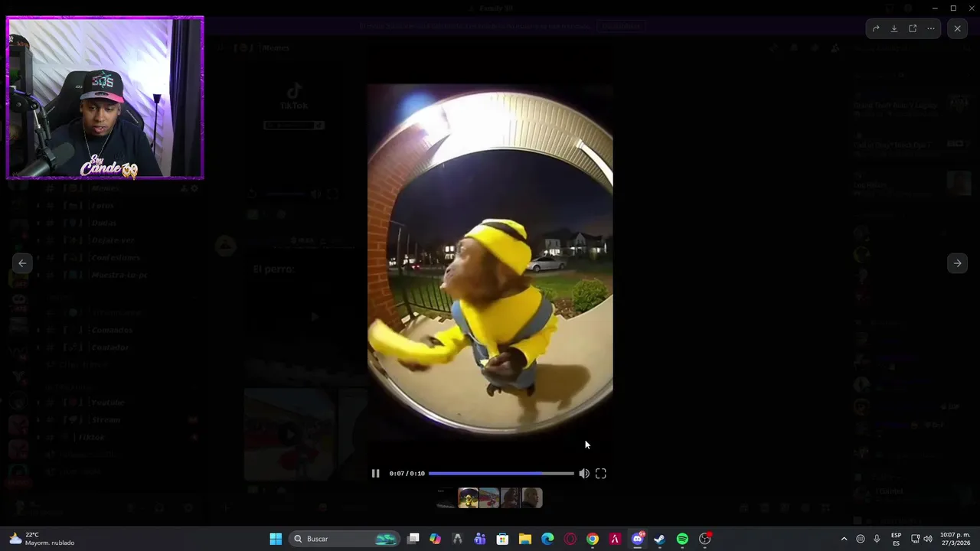980x551 pixels.
Task: Select the third thumbnail with red object
Action: point(489,498)
